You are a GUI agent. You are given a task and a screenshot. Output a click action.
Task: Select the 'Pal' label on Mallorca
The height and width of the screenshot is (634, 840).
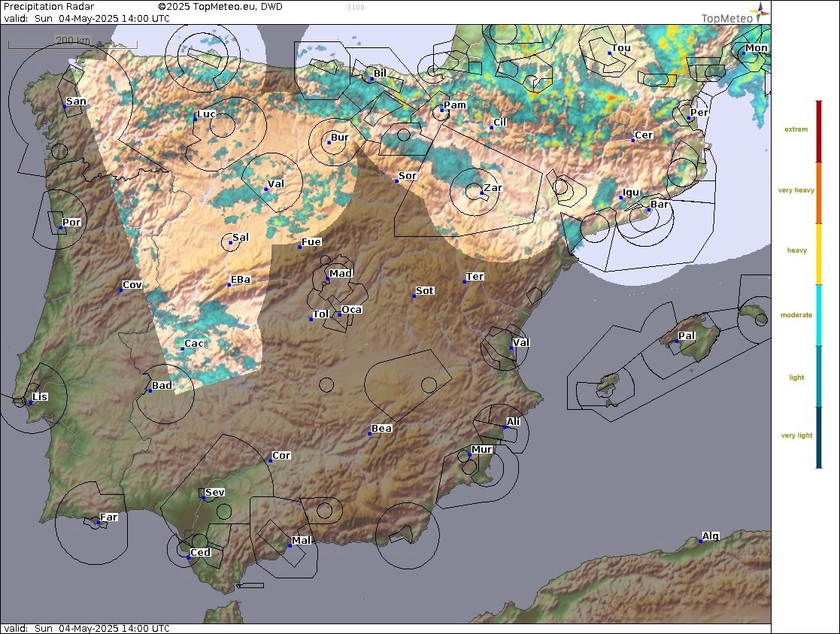pos(687,336)
